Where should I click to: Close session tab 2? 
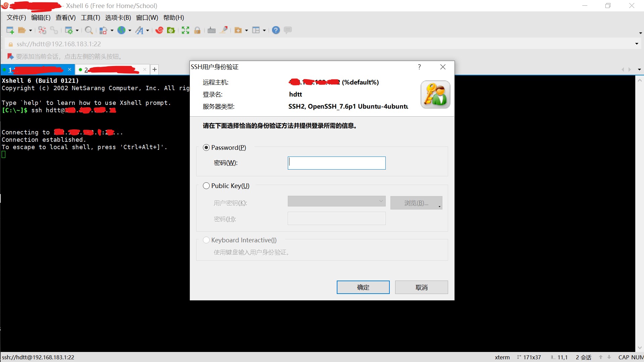(x=145, y=69)
